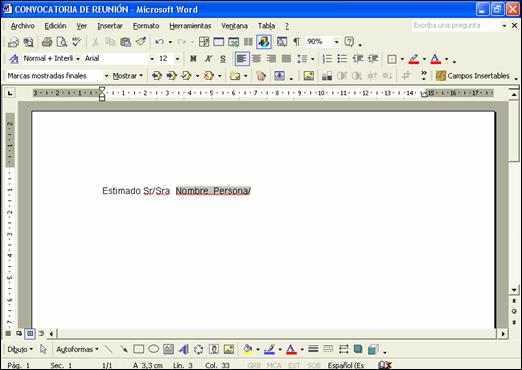The height and width of the screenshot is (370, 522).
Task: Click the Columns icon in the toolbar
Action: click(x=248, y=42)
